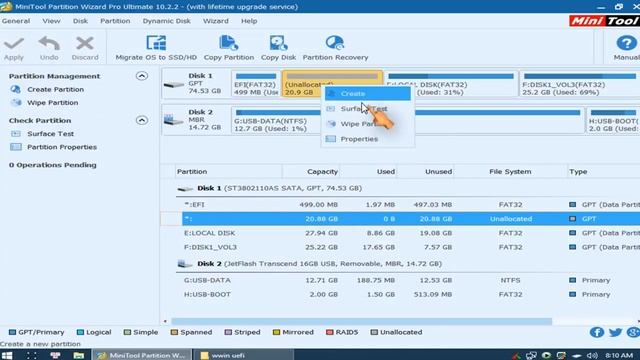This screenshot has width=640, height=360.
Task: Click the Unused column header
Action: pos(425,172)
